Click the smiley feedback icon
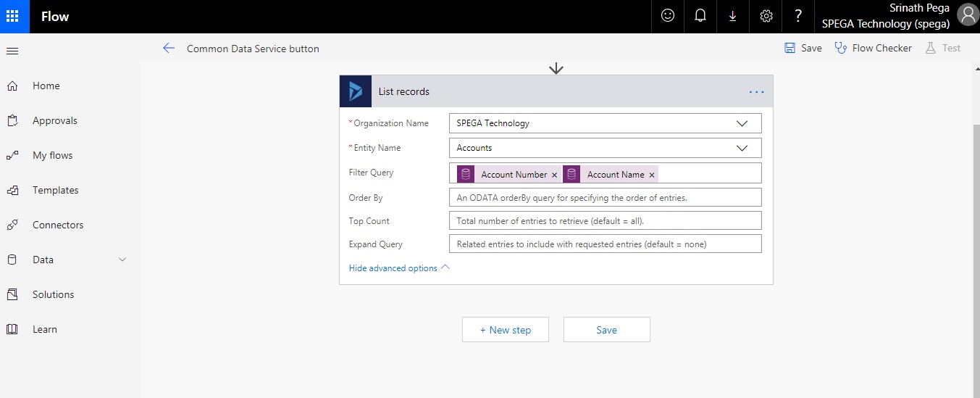 (668, 16)
